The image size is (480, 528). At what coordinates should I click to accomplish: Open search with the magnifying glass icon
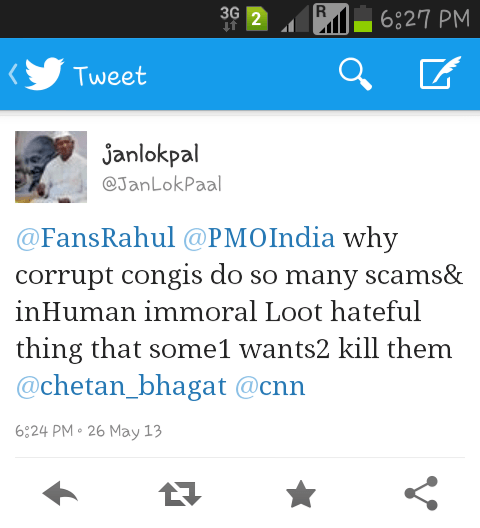(355, 74)
